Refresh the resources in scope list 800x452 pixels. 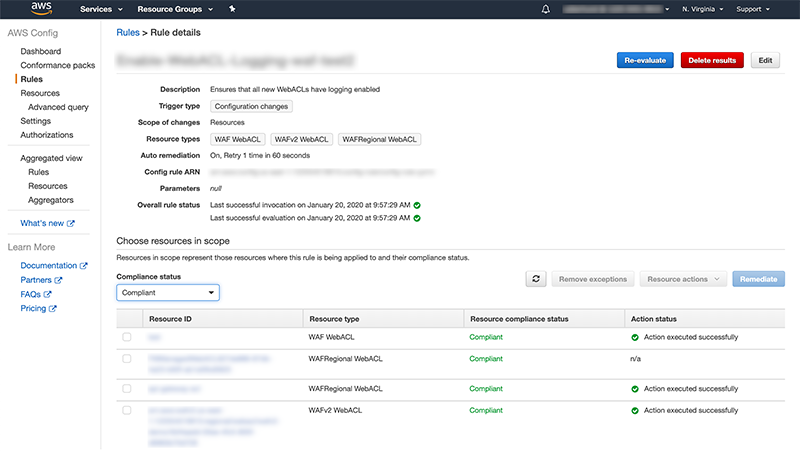536,279
